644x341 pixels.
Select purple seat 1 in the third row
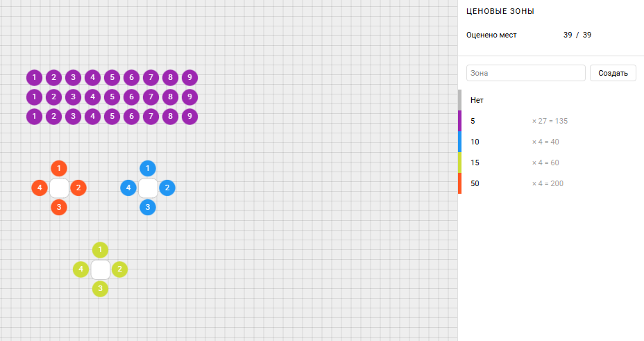(x=35, y=116)
